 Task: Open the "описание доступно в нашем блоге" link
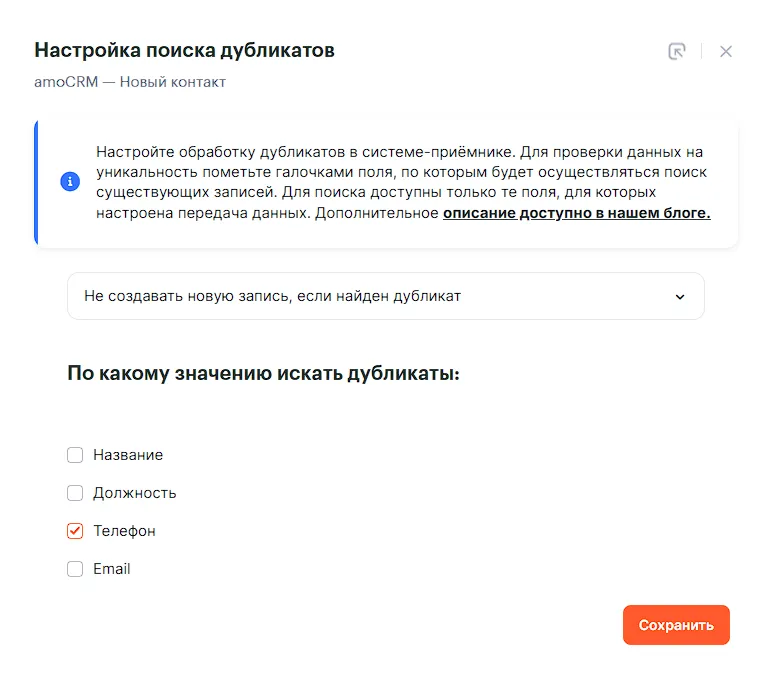[x=576, y=213]
